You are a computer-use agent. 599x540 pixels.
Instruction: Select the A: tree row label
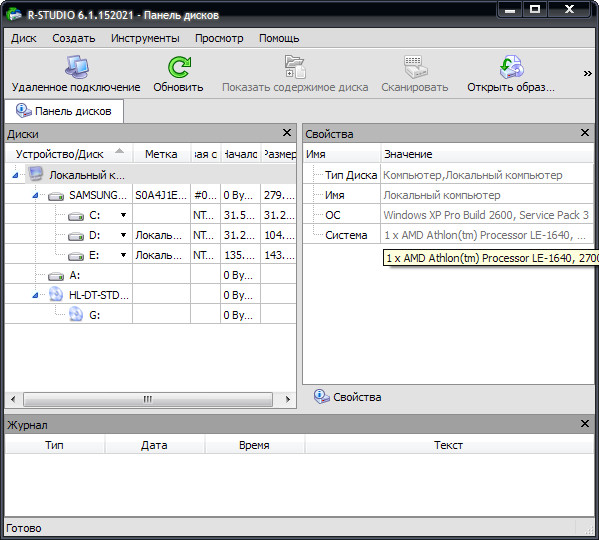tap(74, 275)
